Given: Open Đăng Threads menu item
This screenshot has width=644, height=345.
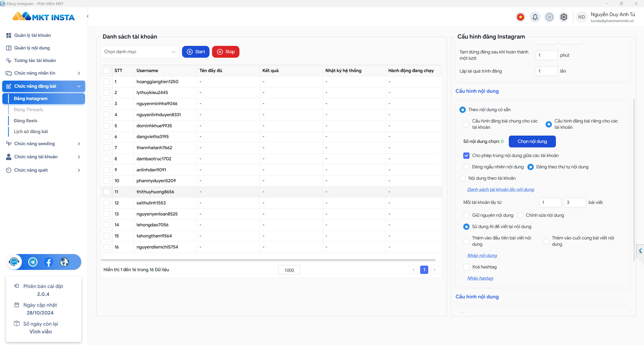Looking at the screenshot, I should [x=28, y=110].
